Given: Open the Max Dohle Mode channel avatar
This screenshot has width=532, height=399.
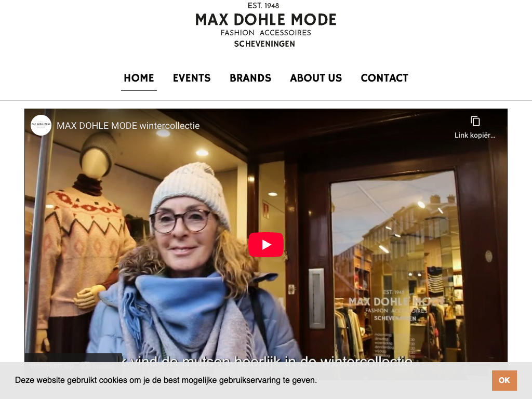Looking at the screenshot, I should tap(41, 125).
